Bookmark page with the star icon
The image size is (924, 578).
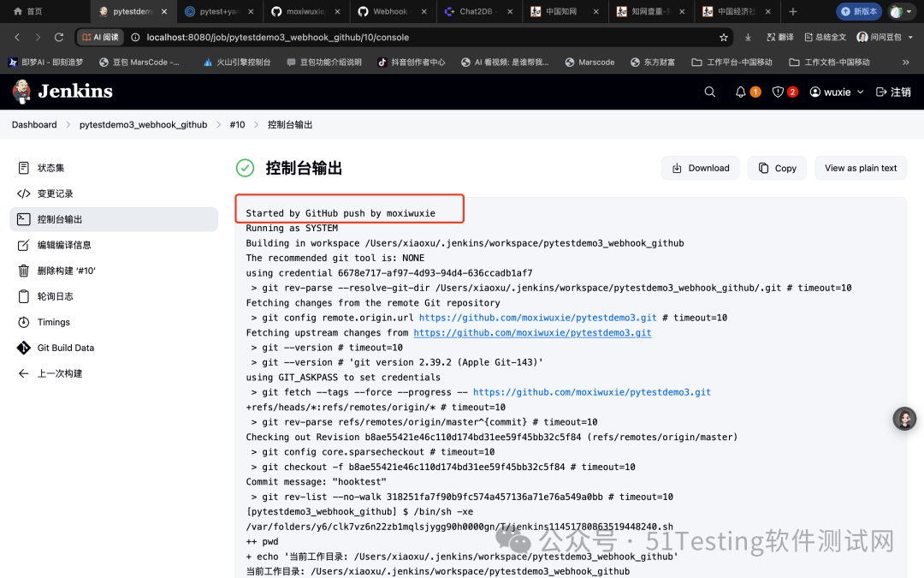(724, 37)
